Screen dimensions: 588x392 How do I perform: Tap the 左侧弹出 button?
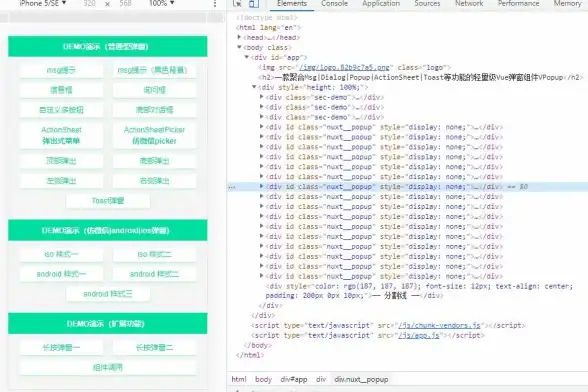(61, 181)
